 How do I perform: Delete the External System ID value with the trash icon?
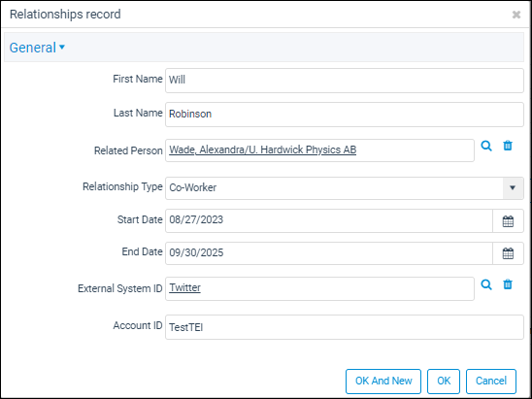point(508,284)
